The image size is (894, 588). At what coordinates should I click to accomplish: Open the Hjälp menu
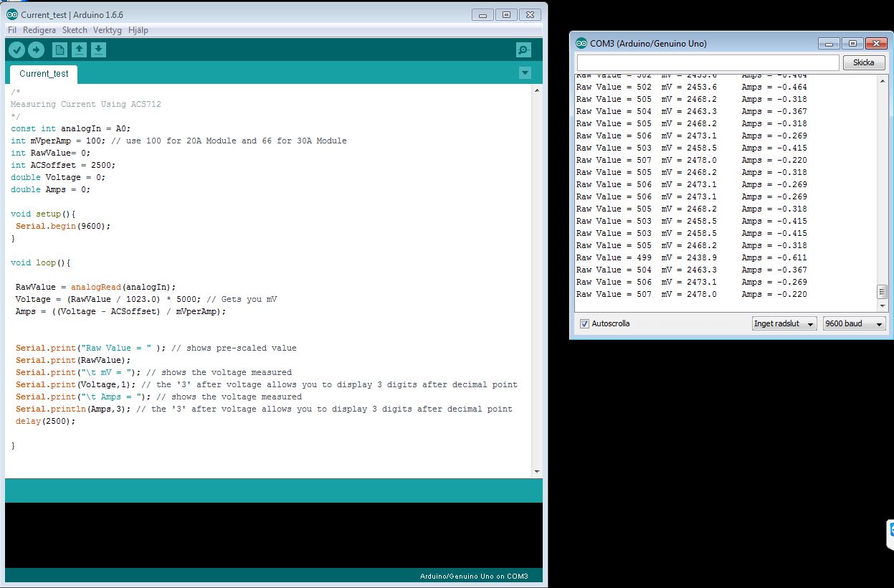tap(138, 30)
